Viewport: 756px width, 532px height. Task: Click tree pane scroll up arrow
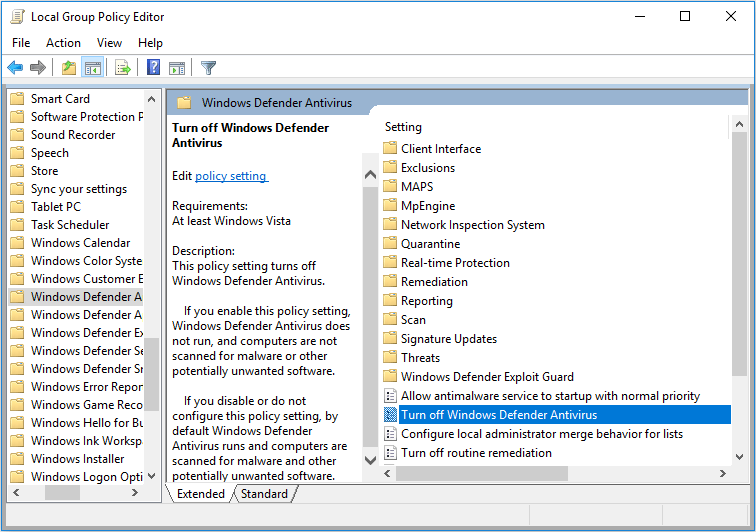pyautogui.click(x=151, y=99)
